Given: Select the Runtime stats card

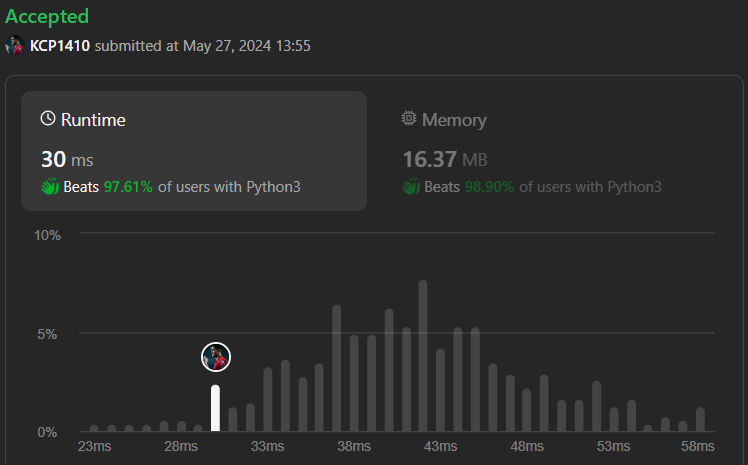Looking at the screenshot, I should tap(194, 150).
